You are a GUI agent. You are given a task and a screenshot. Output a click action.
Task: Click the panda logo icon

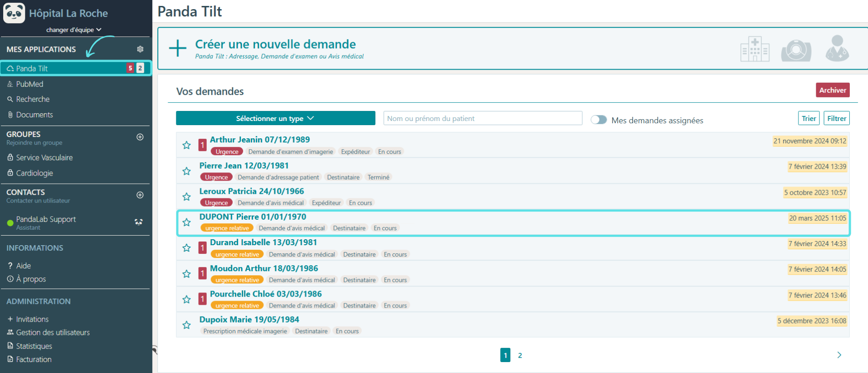(14, 13)
